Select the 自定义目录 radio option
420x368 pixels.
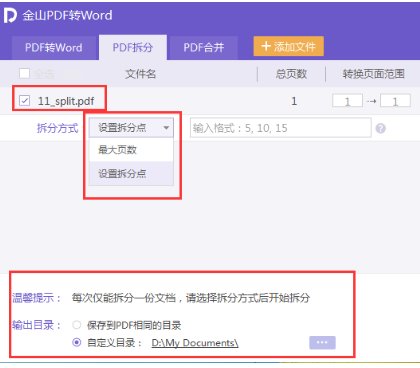point(77,342)
